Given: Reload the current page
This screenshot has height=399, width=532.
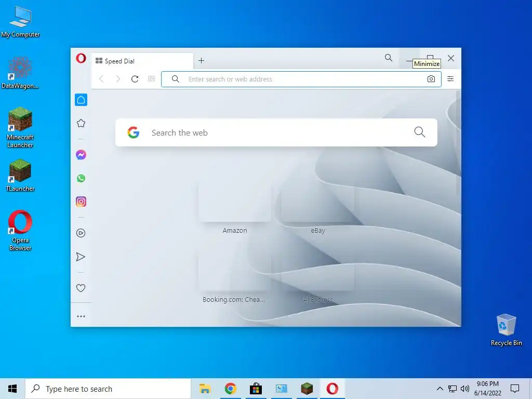Looking at the screenshot, I should pyautogui.click(x=135, y=79).
